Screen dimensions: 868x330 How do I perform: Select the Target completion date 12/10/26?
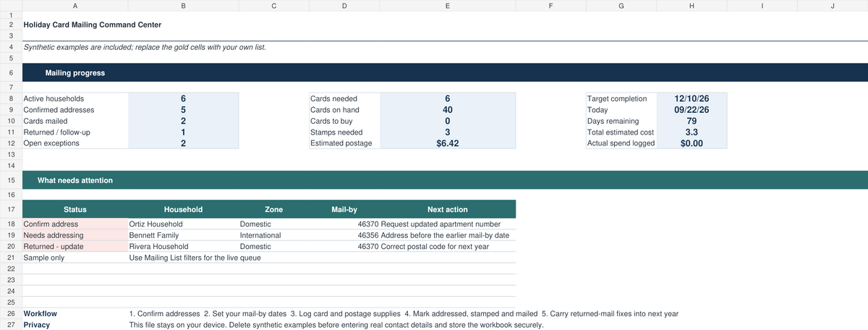(692, 98)
